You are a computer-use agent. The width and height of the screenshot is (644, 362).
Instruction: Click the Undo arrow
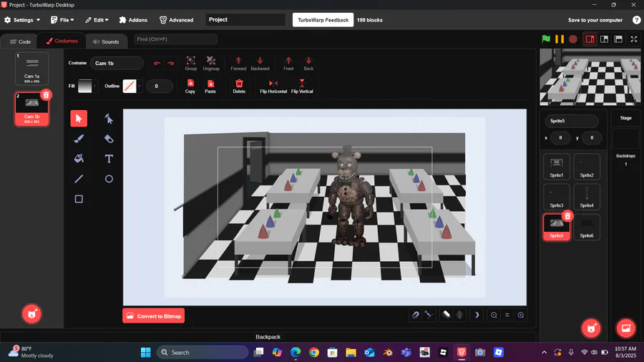[157, 63]
